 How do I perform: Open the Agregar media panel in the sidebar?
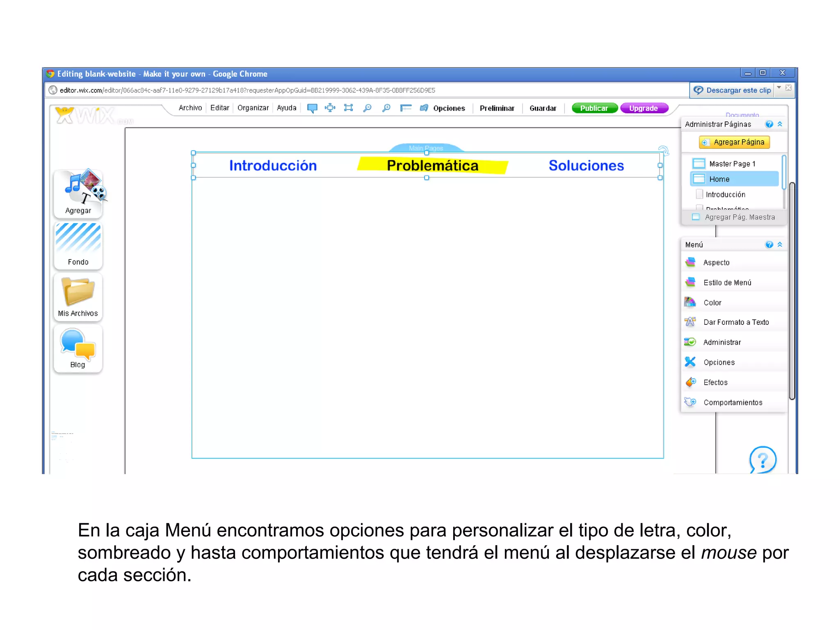78,193
